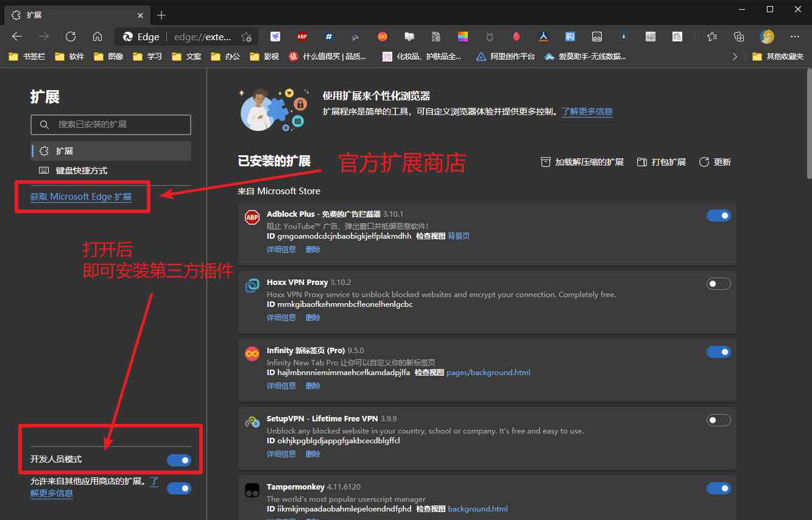This screenshot has height=520, width=812.
Task: Click the 更新 update button
Action: click(x=715, y=162)
